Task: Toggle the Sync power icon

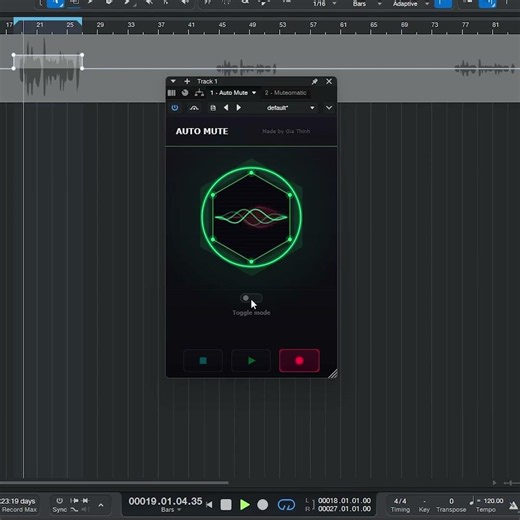Action: coord(59,501)
